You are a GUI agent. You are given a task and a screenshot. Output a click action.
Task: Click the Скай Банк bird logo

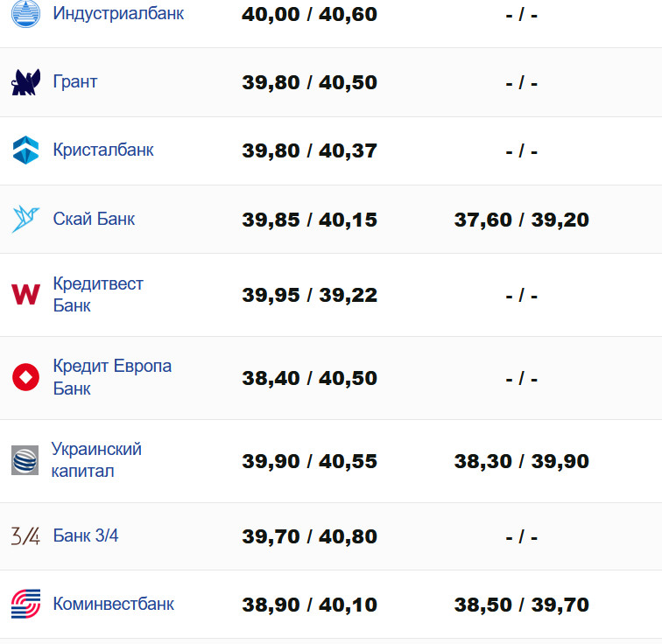[25, 219]
